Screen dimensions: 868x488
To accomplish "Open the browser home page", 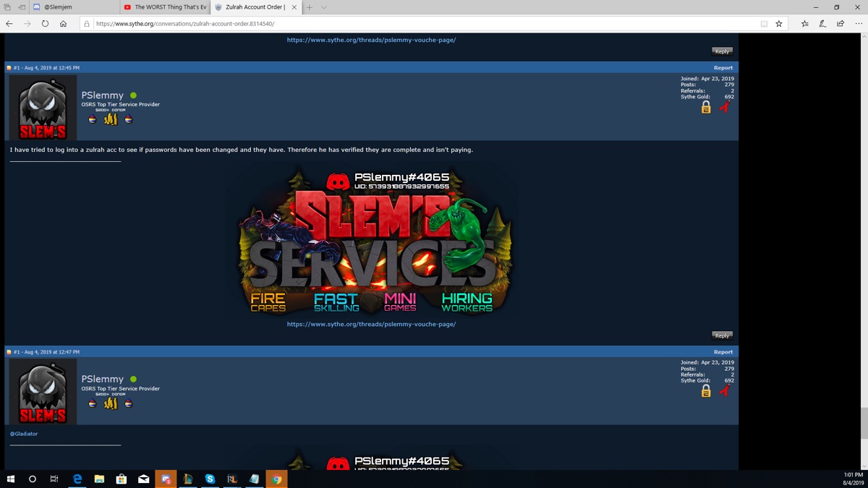I will (63, 24).
